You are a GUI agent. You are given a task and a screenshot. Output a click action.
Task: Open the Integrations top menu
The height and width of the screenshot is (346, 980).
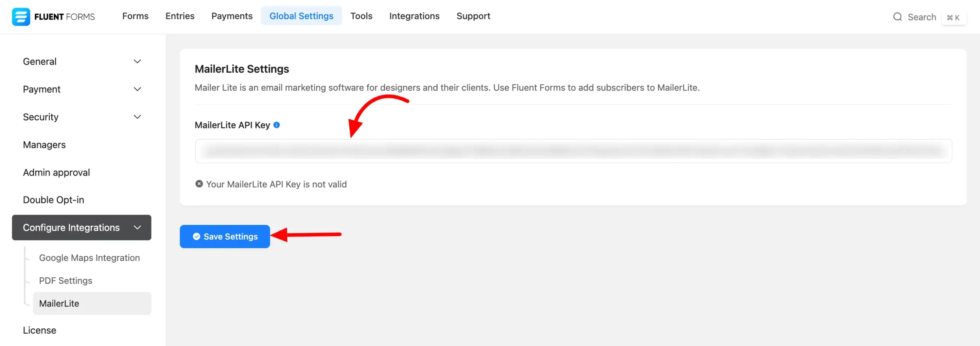click(414, 16)
